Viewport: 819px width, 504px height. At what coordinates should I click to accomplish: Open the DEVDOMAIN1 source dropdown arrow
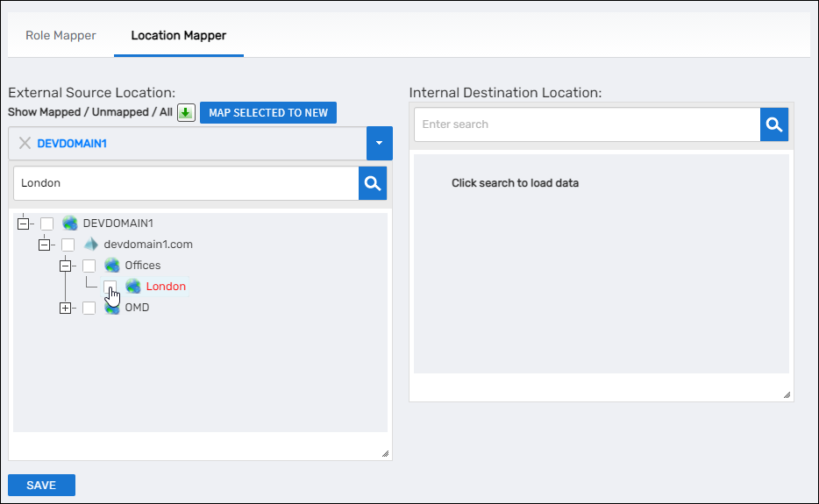(379, 143)
